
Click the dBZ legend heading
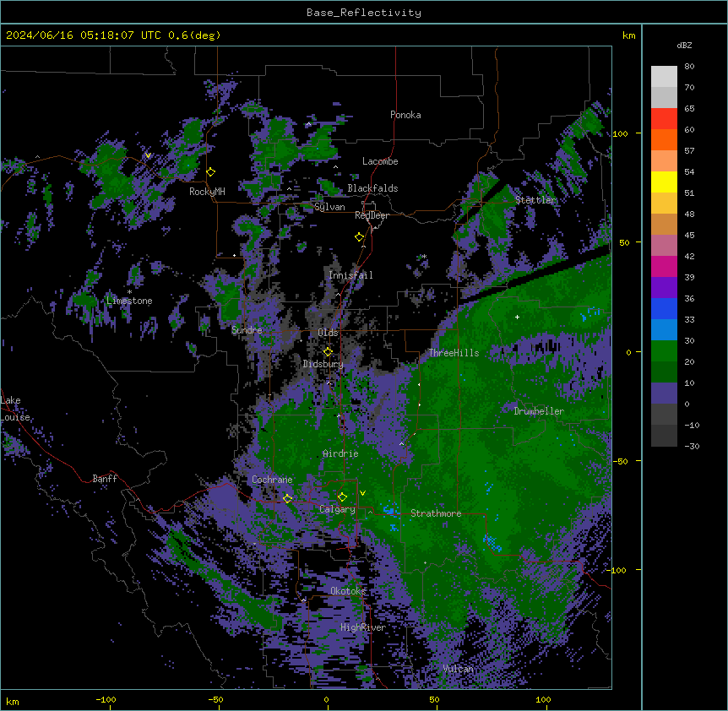[684, 45]
